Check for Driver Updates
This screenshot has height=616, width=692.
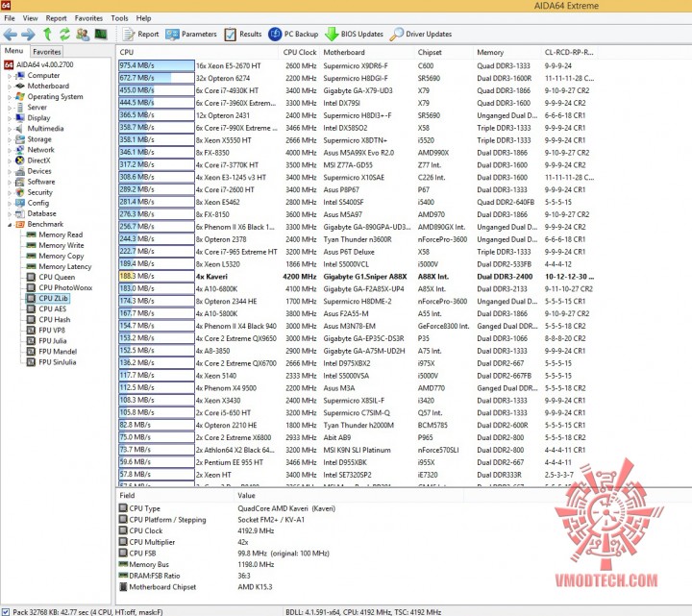click(x=421, y=34)
